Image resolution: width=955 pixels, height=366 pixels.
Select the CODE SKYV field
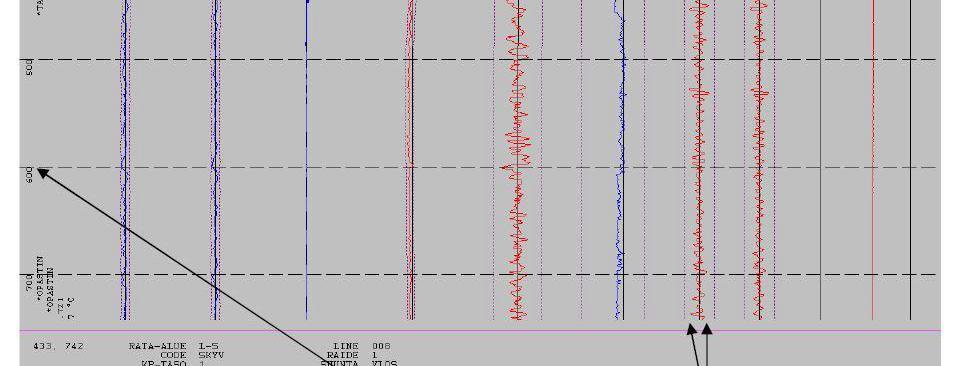(192, 354)
